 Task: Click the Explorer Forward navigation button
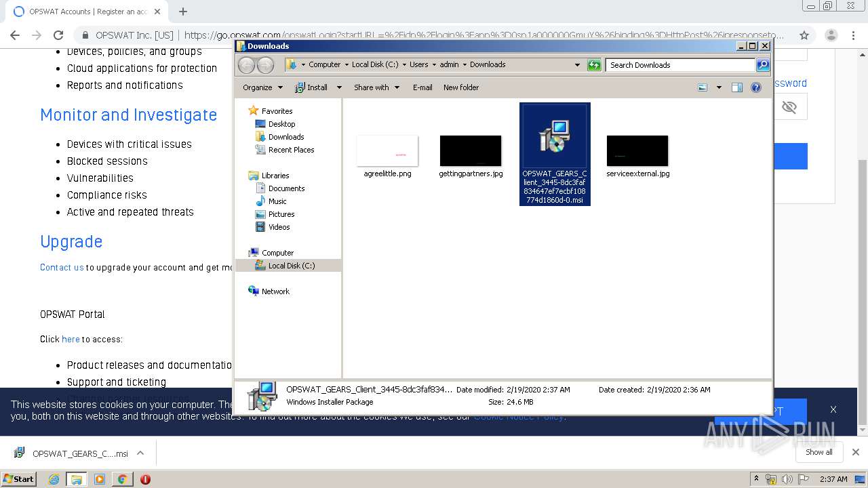pos(266,65)
